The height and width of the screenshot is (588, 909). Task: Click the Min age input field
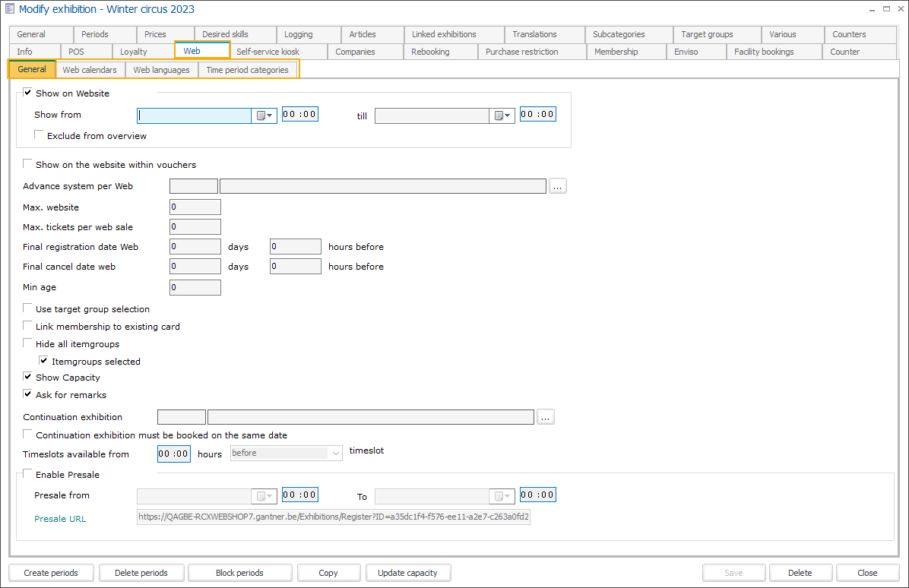point(195,288)
